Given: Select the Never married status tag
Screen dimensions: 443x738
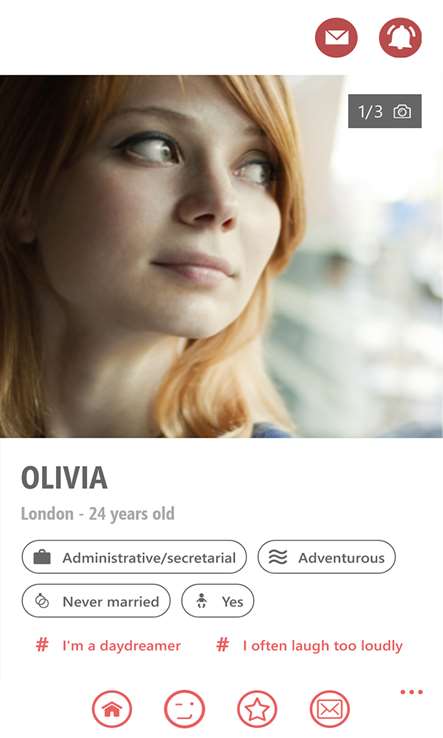Looking at the screenshot, I should (96, 601).
